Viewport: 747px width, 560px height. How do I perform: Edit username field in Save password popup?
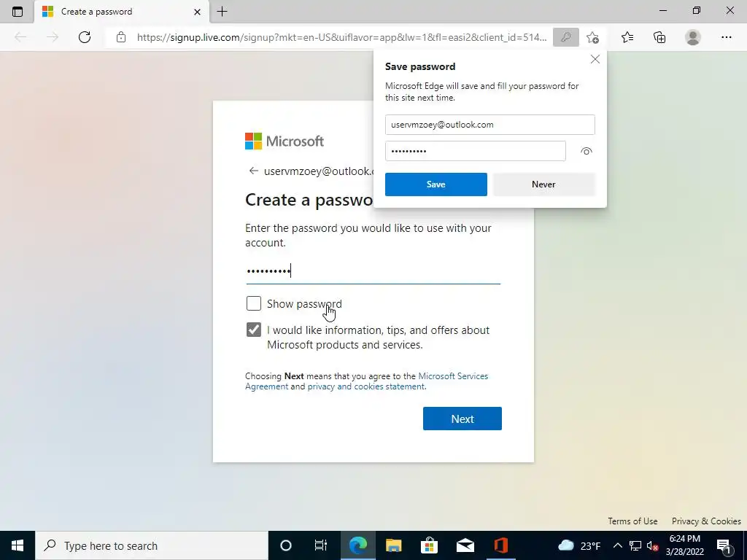[489, 125]
